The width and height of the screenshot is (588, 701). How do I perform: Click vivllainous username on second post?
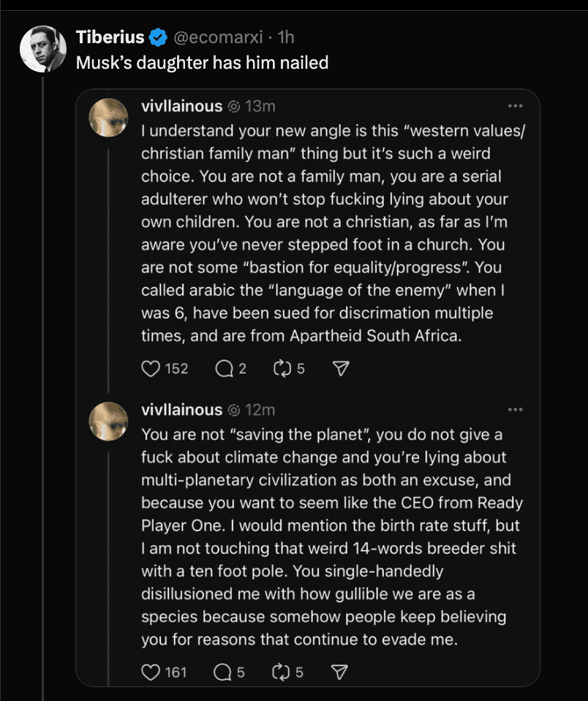[x=181, y=410]
